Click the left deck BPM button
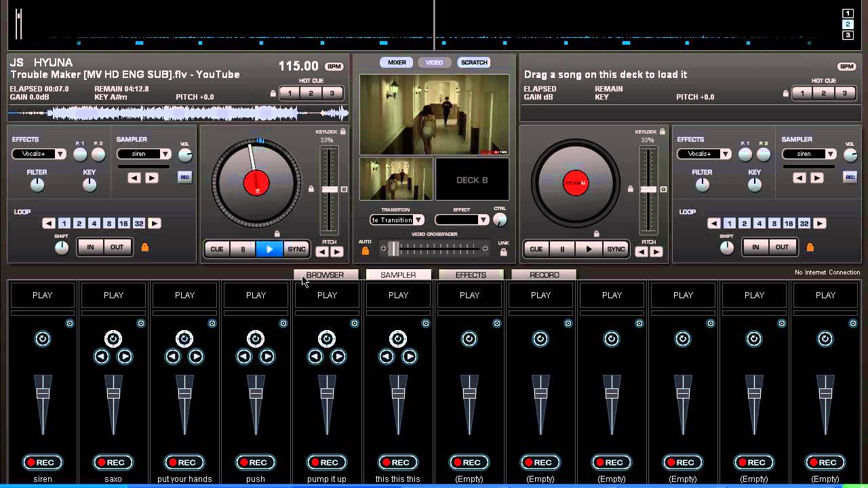The height and width of the screenshot is (488, 868). point(334,66)
